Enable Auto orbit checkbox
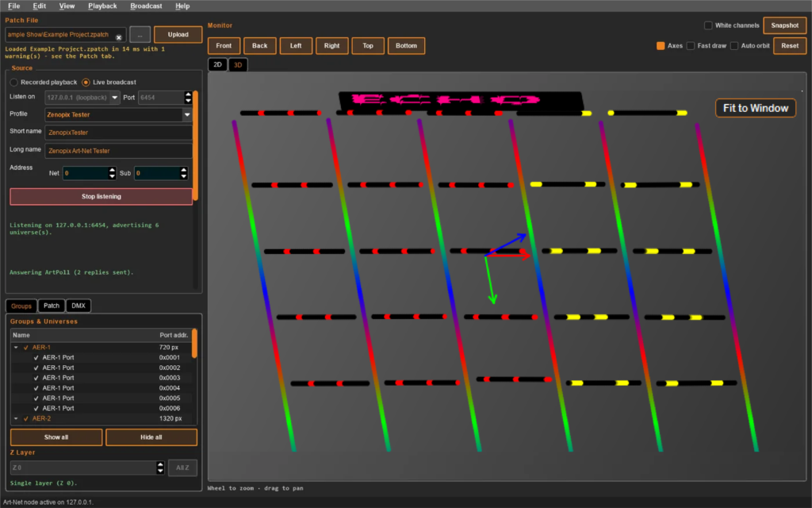Image resolution: width=812 pixels, height=508 pixels. [x=734, y=45]
